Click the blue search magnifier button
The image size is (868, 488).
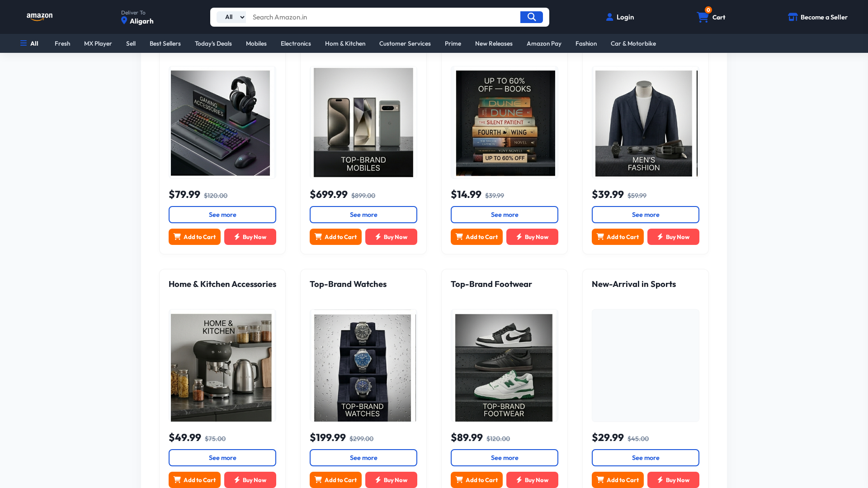pyautogui.click(x=532, y=17)
